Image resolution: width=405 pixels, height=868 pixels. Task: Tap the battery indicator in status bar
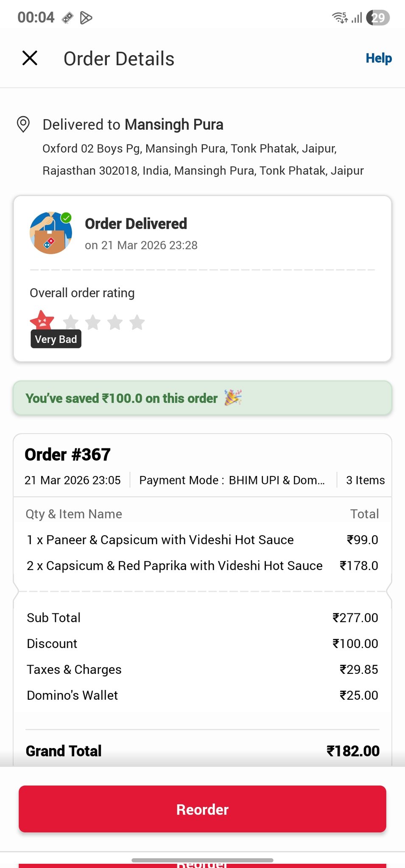(x=377, y=18)
